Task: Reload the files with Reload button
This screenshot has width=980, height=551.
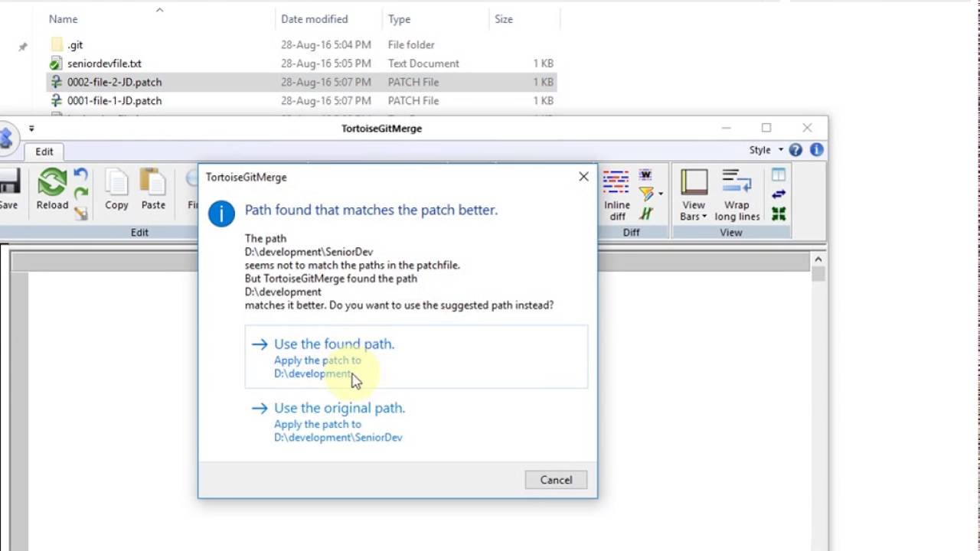Action: (52, 189)
